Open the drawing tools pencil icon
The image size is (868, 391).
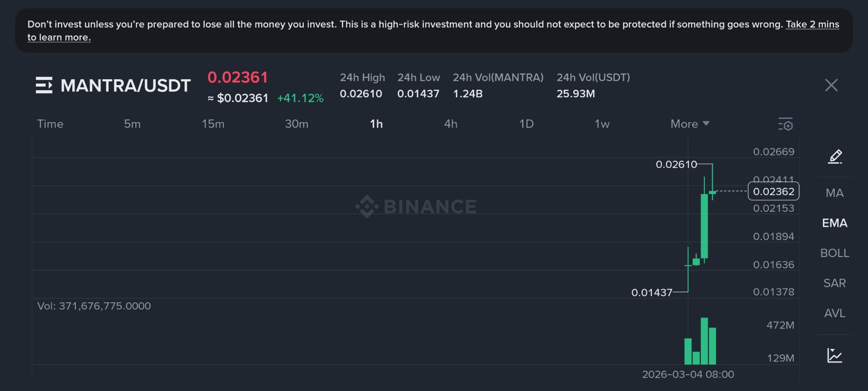835,157
